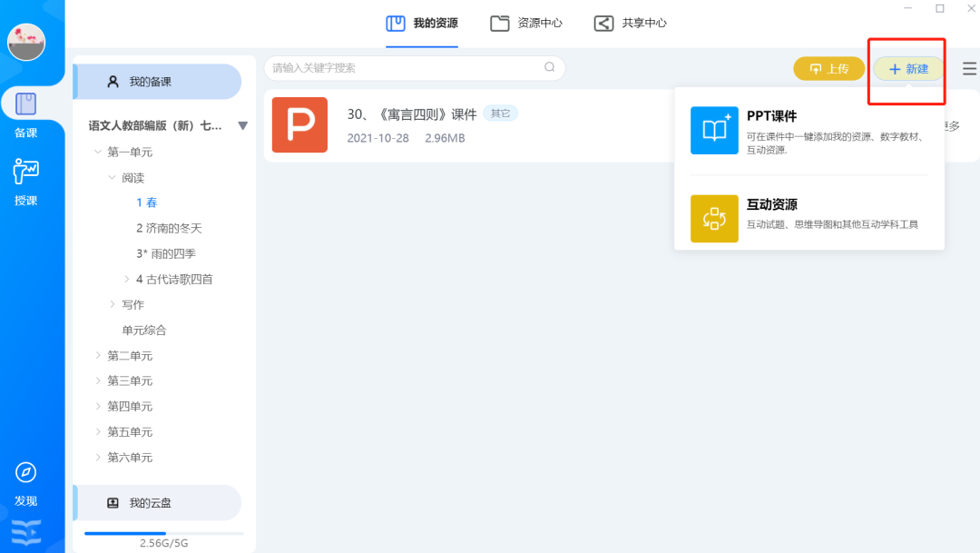Viewport: 980px width, 553px height.
Task: Click the keyword search input field
Action: [408, 67]
